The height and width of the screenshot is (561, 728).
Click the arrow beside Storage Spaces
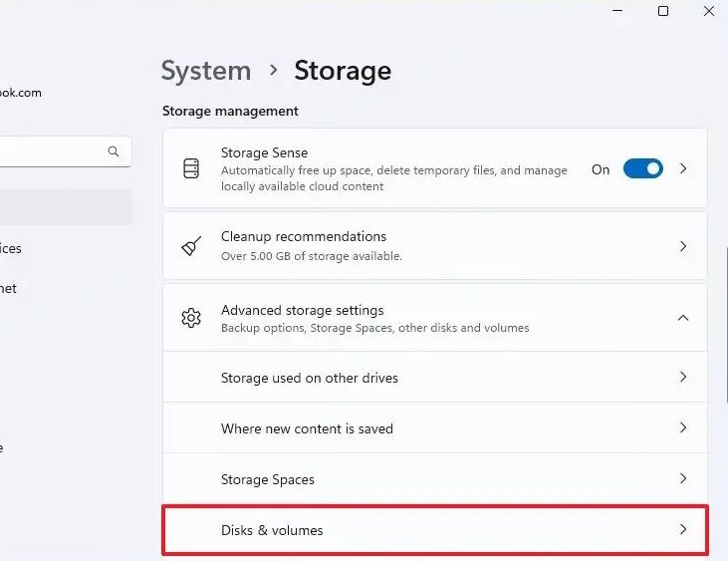[683, 479]
